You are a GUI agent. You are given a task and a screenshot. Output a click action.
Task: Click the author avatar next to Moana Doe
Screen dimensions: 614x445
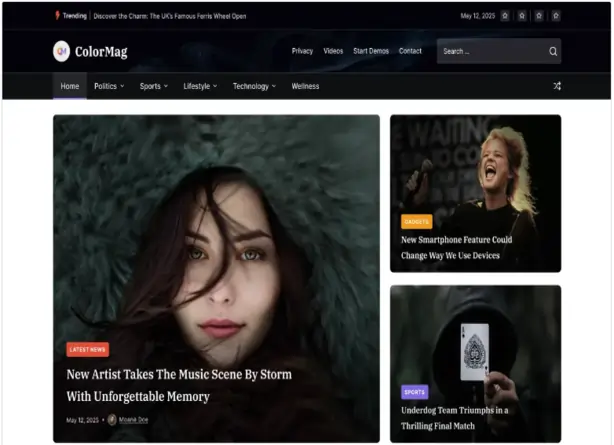tap(112, 420)
